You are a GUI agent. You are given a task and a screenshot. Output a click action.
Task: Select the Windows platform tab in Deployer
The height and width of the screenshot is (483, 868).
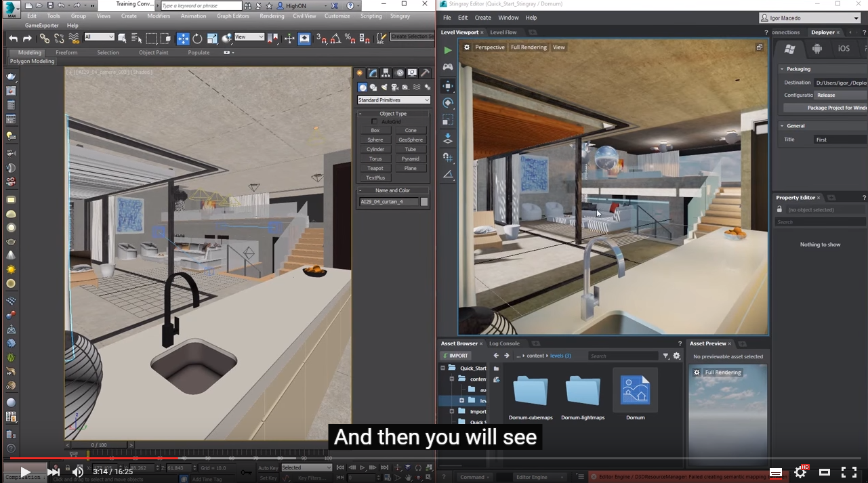pyautogui.click(x=789, y=48)
